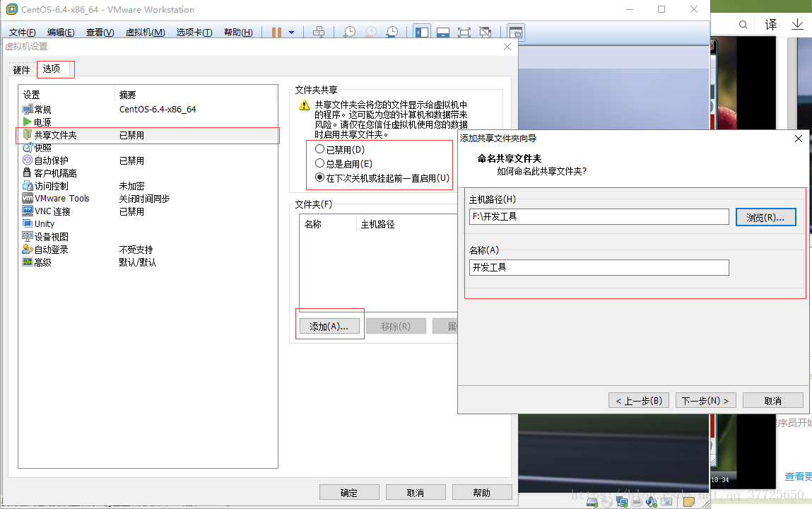Image resolution: width=812 pixels, height=509 pixels.
Task: Click the translate 译 icon in right window
Action: [x=771, y=24]
